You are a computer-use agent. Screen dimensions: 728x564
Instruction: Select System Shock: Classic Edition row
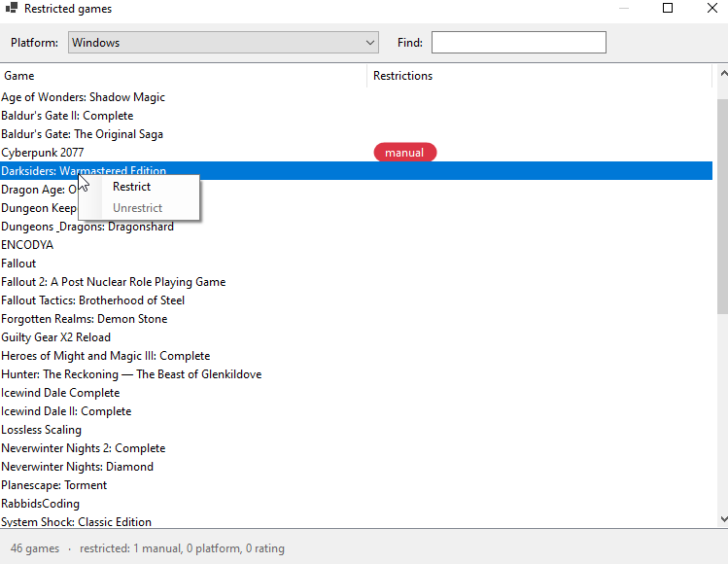(356, 522)
